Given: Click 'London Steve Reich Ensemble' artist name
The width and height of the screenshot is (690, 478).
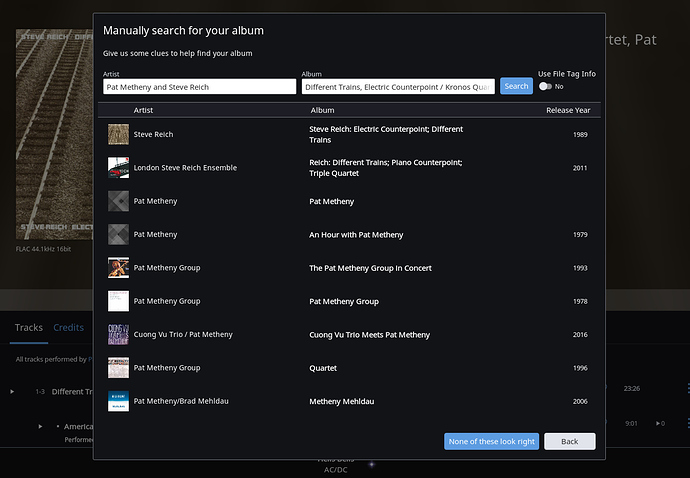Looking at the screenshot, I should 185,168.
